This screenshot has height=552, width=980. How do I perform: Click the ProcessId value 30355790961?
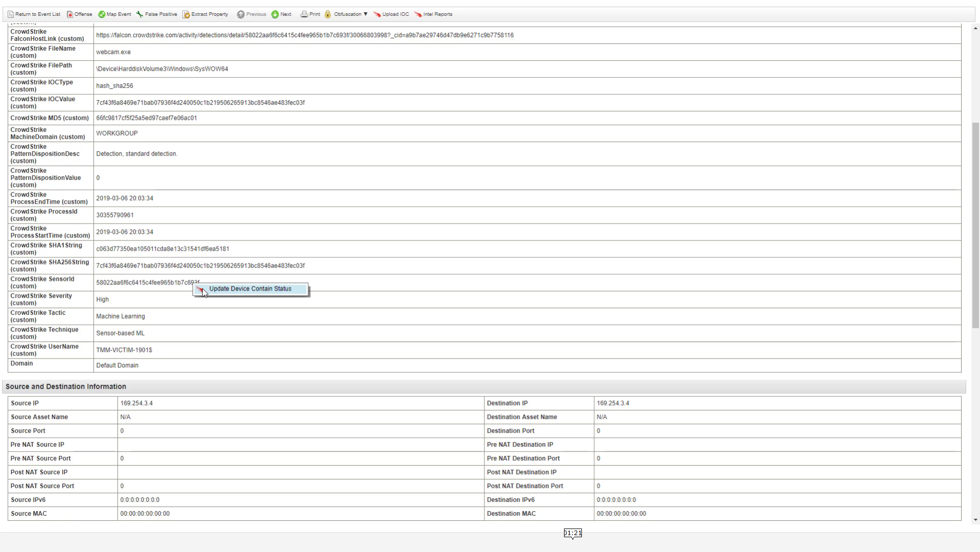click(115, 215)
